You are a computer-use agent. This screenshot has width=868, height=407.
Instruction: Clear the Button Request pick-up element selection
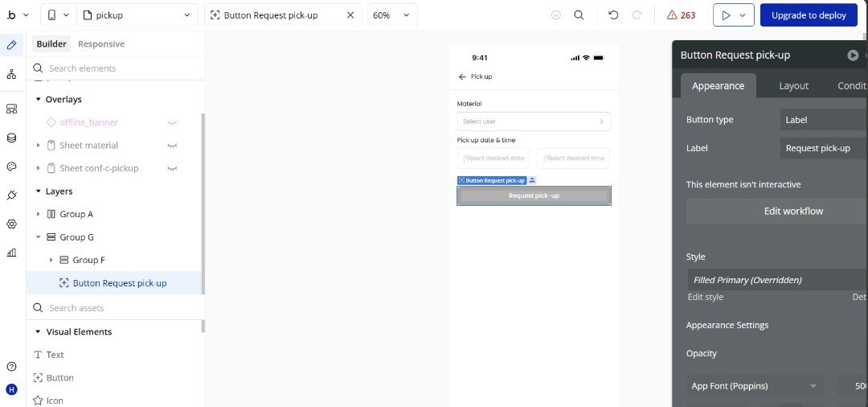point(350,15)
